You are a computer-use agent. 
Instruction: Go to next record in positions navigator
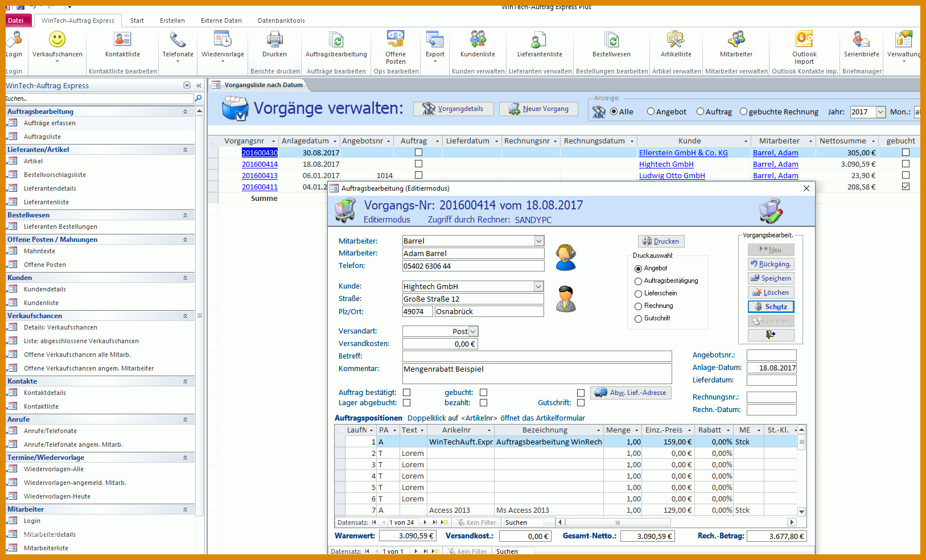(425, 522)
